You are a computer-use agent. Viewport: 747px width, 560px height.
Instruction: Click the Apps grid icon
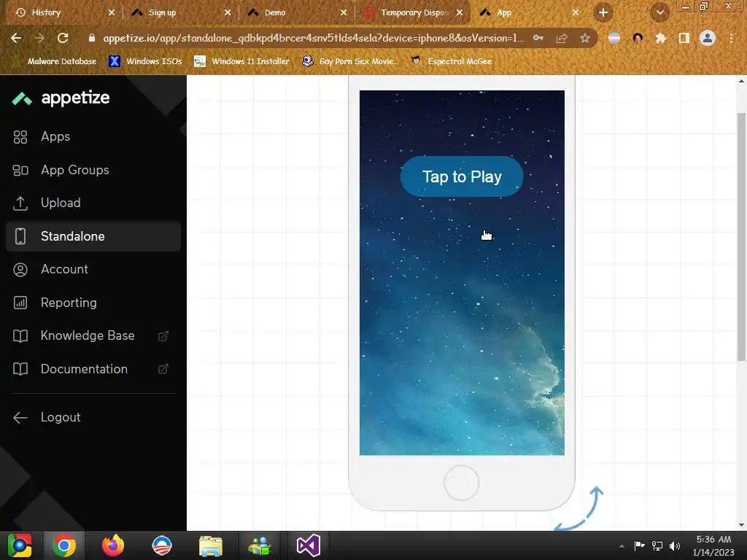coord(20,137)
